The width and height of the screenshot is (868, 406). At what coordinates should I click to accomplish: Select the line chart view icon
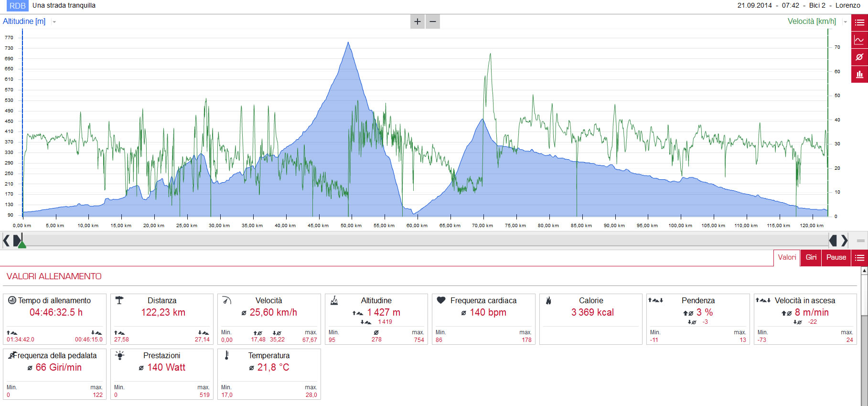pyautogui.click(x=859, y=40)
